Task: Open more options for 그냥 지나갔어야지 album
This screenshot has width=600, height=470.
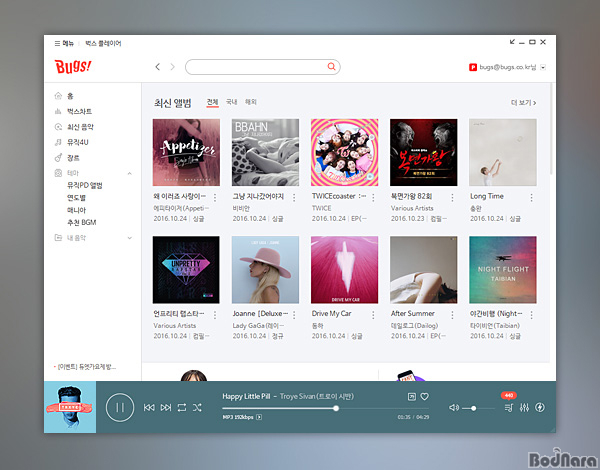Action: (x=294, y=197)
